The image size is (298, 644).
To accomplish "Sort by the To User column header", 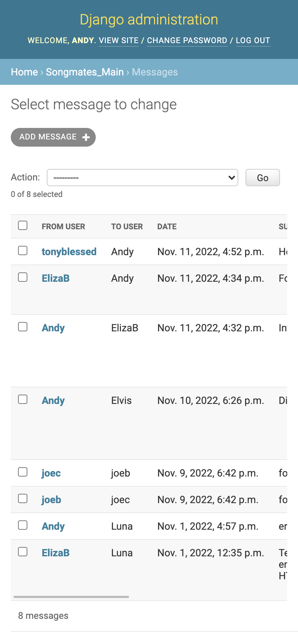I will 127,226.
